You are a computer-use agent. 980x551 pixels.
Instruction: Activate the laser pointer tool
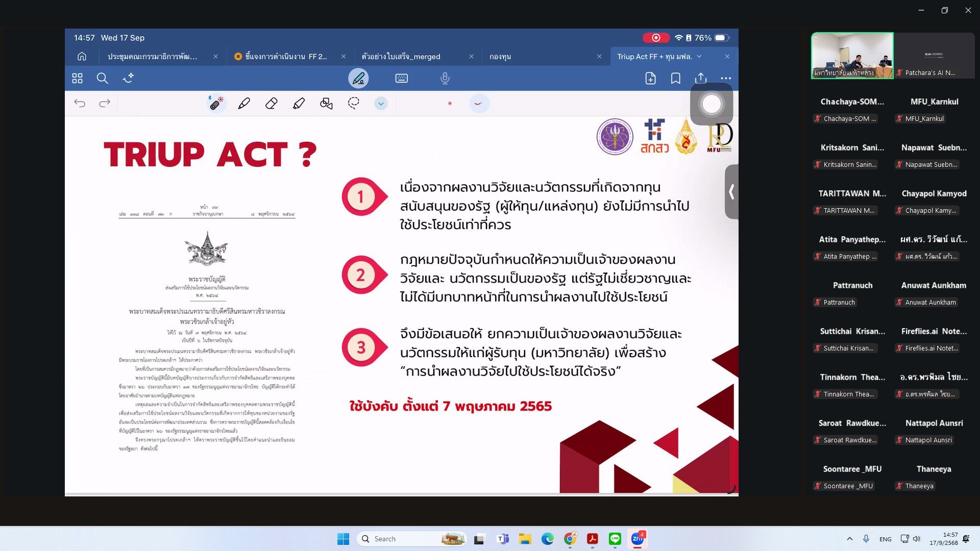tap(216, 104)
